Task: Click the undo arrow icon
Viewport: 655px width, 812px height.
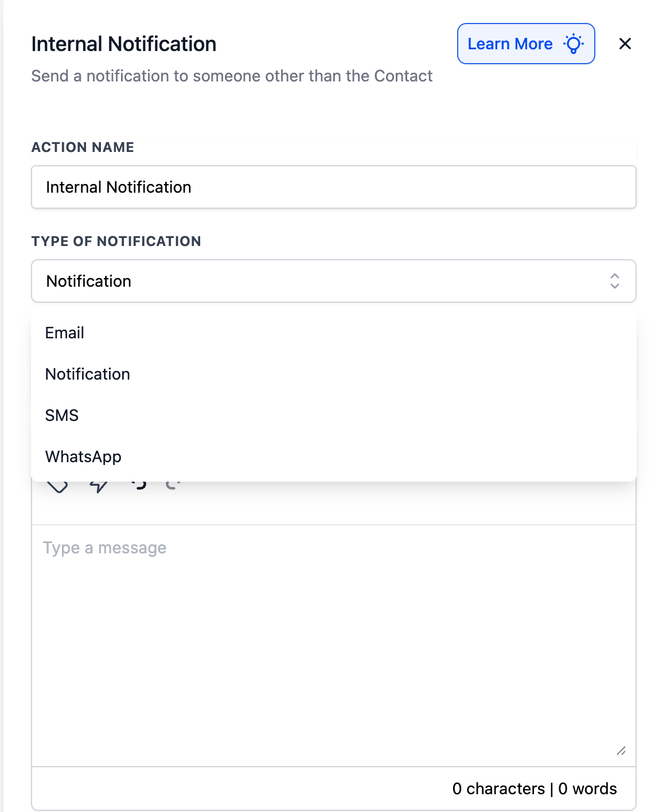Action: click(x=139, y=485)
